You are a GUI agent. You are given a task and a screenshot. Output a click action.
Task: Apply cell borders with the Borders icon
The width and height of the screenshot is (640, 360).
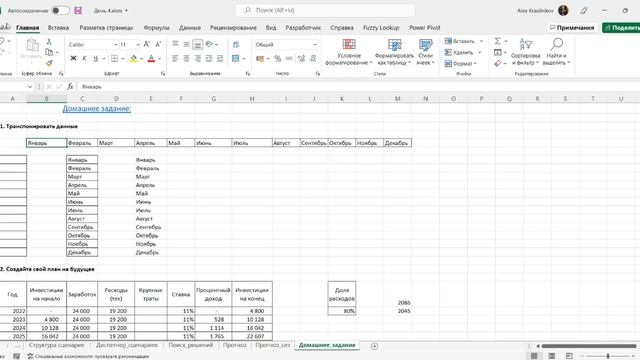[x=115, y=59]
